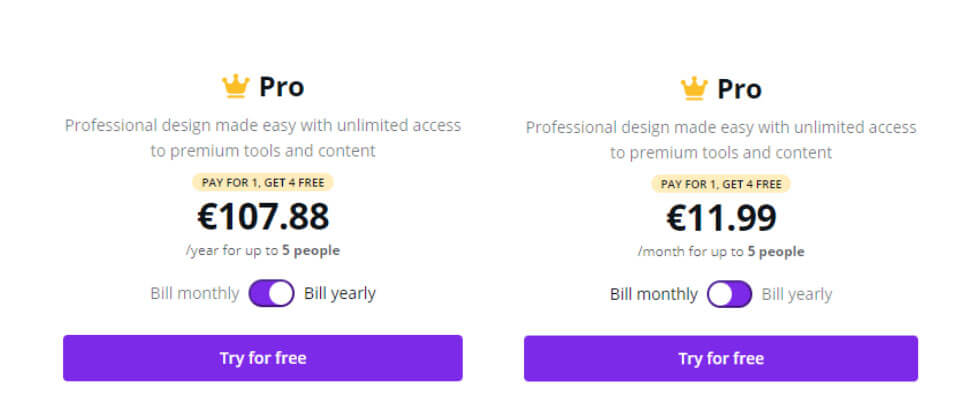The image size is (977, 402).
Task: Click the plan description on the yearly card
Action: (x=263, y=138)
